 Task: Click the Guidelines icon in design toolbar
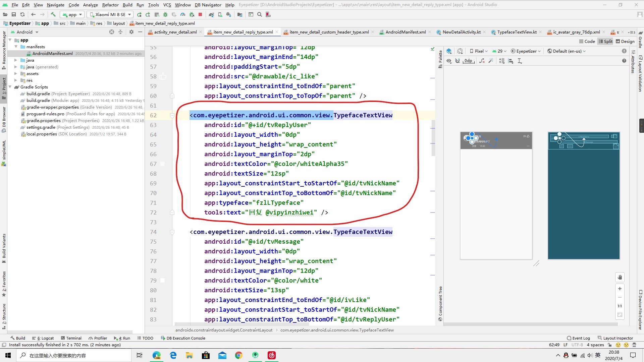tap(520, 61)
